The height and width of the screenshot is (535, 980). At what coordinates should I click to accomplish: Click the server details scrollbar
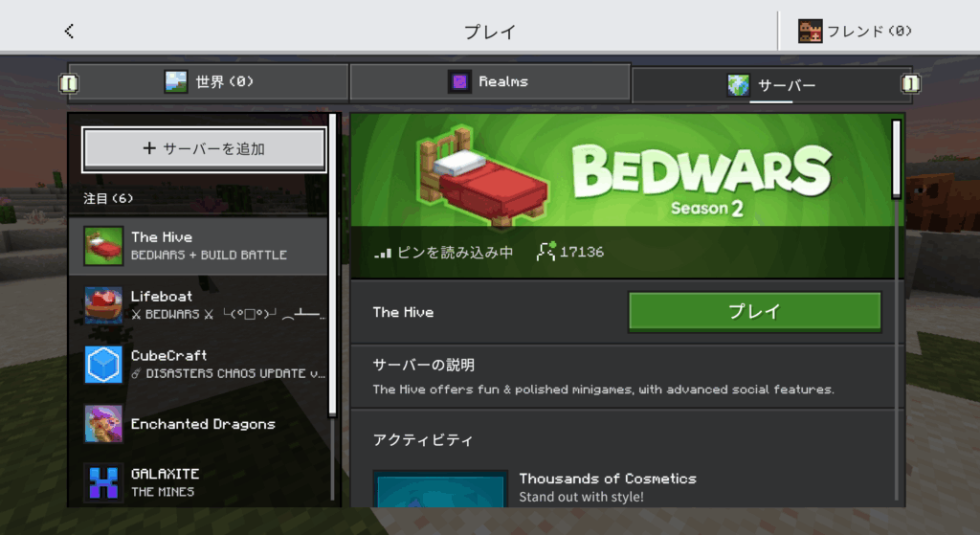(x=896, y=160)
